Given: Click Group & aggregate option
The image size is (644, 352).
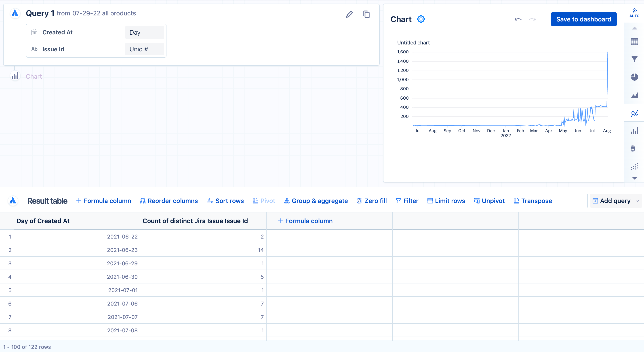Looking at the screenshot, I should [x=316, y=201].
